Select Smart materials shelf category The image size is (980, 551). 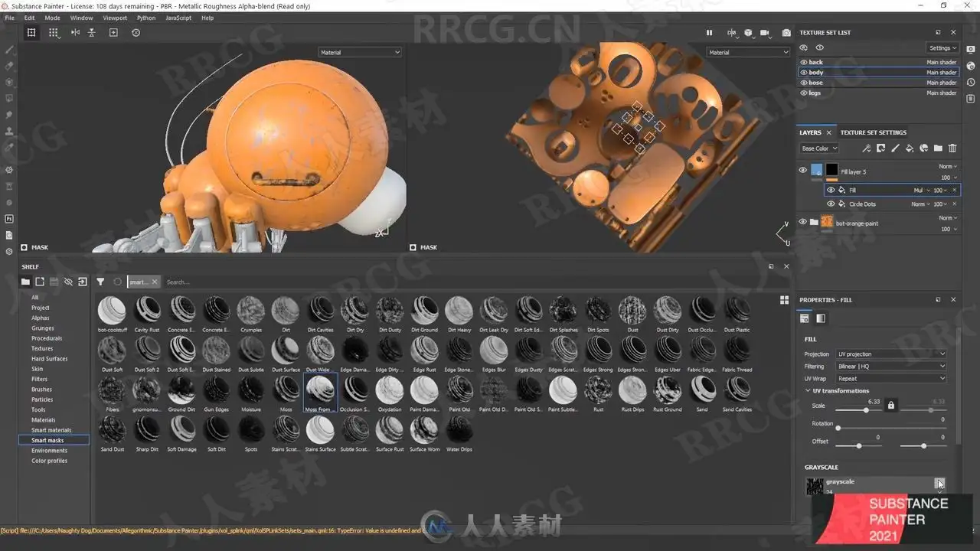click(51, 430)
